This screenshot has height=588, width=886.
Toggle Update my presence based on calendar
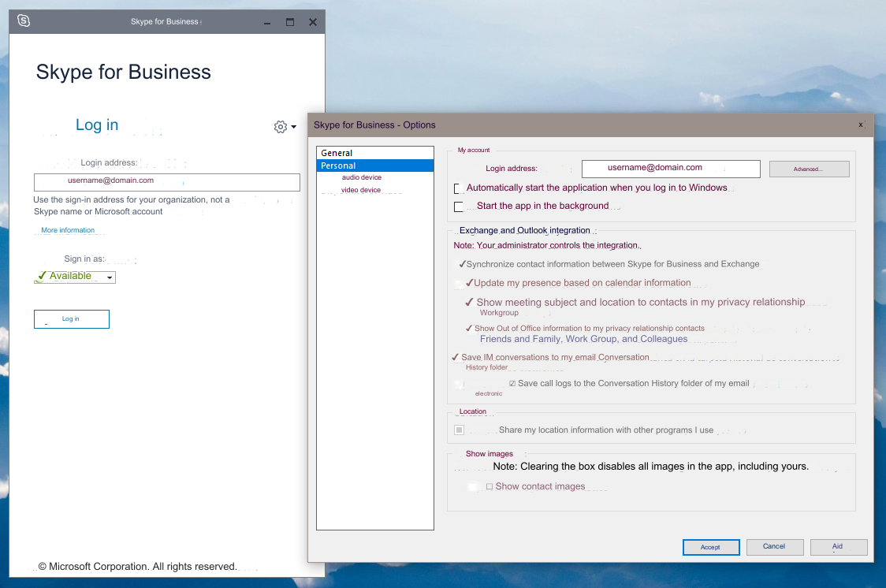[469, 283]
